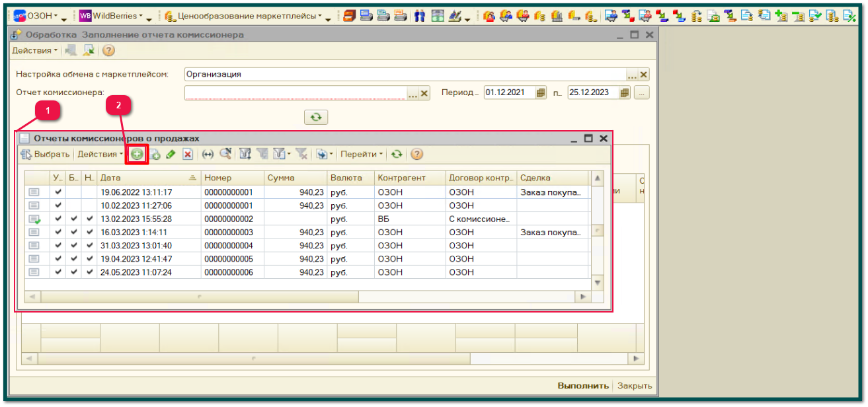This screenshot has width=868, height=407.
Task: Click the green pencil edit icon
Action: pos(171,154)
